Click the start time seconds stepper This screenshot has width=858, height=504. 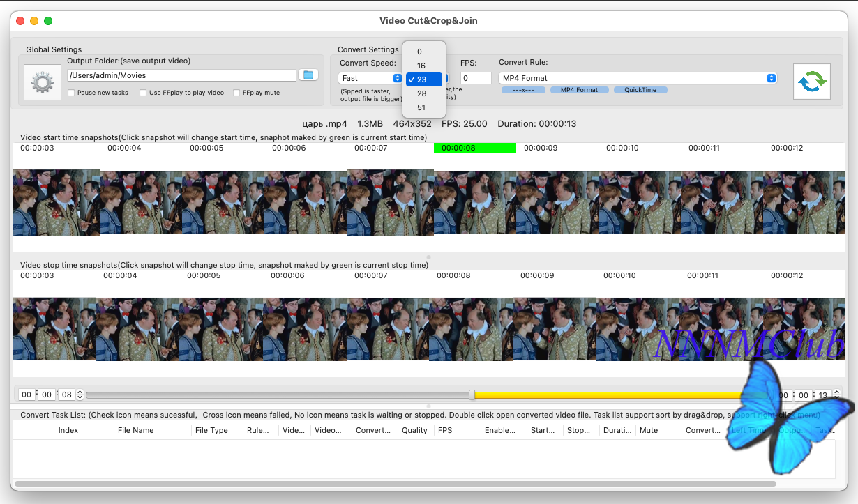[x=80, y=395]
